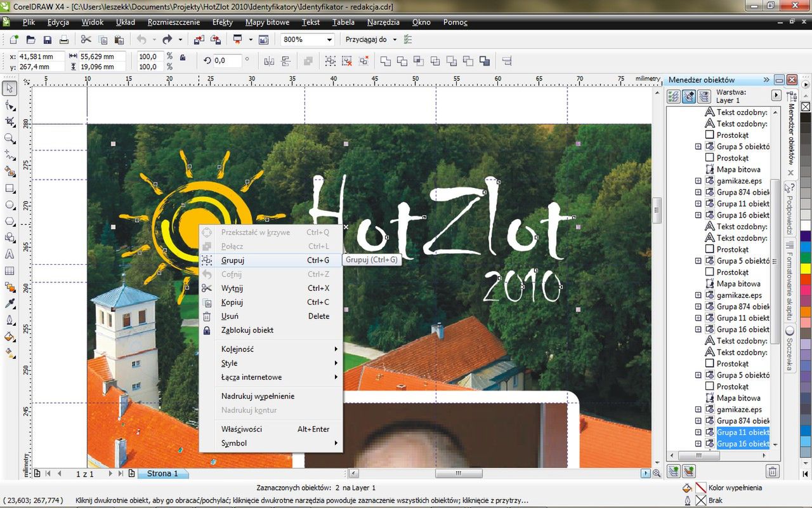Viewport: 812px width, 508px height.
Task: Toggle Edit across layers button in Object Manager
Action: [x=688, y=96]
